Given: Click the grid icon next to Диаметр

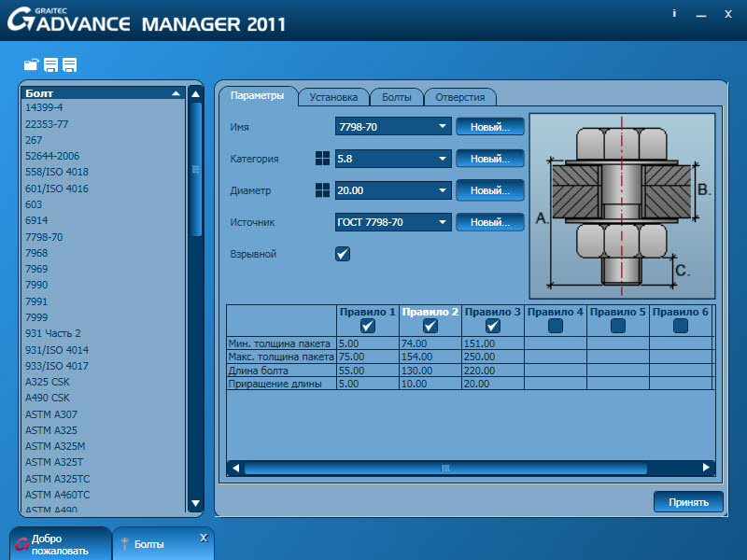Looking at the screenshot, I should pos(322,190).
